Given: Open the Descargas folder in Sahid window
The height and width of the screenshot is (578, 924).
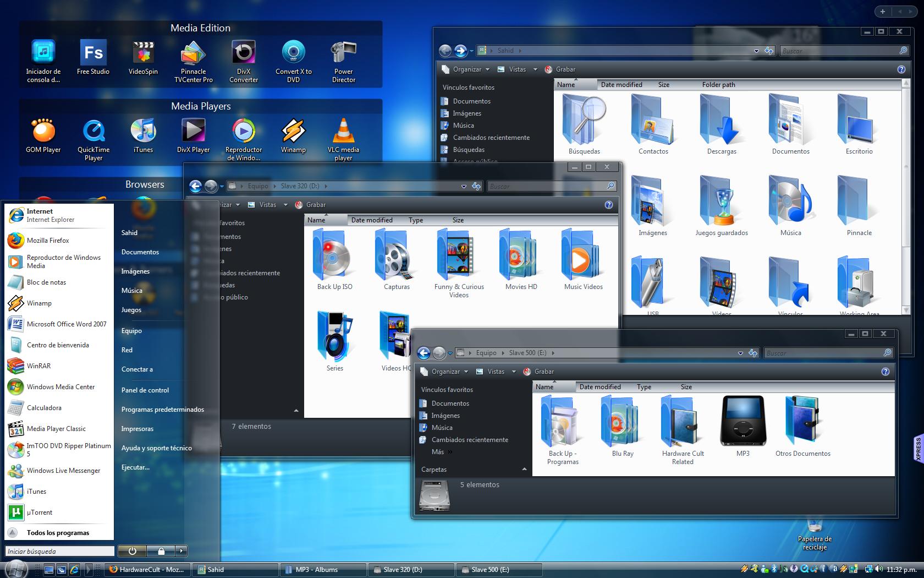Looking at the screenshot, I should pos(722,121).
